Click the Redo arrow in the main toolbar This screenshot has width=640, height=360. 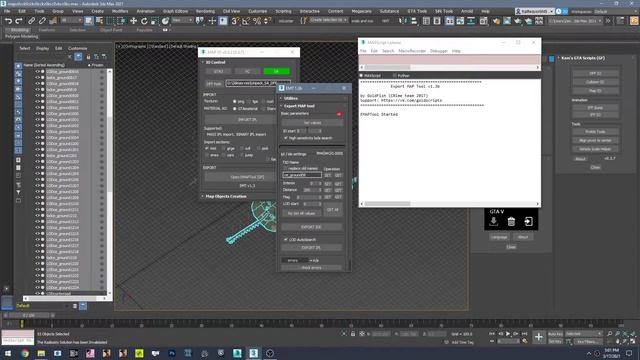coord(18,21)
